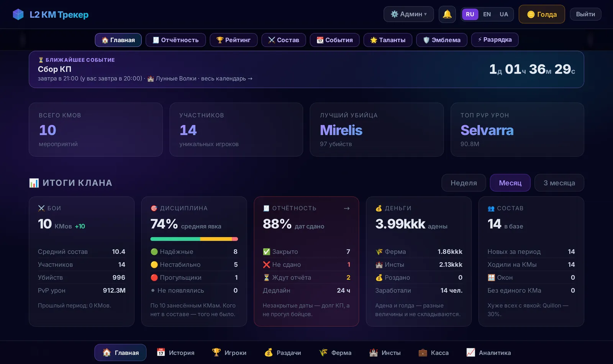Click the L2 KM Трекер cube logo
This screenshot has width=613, height=364.
(x=18, y=15)
